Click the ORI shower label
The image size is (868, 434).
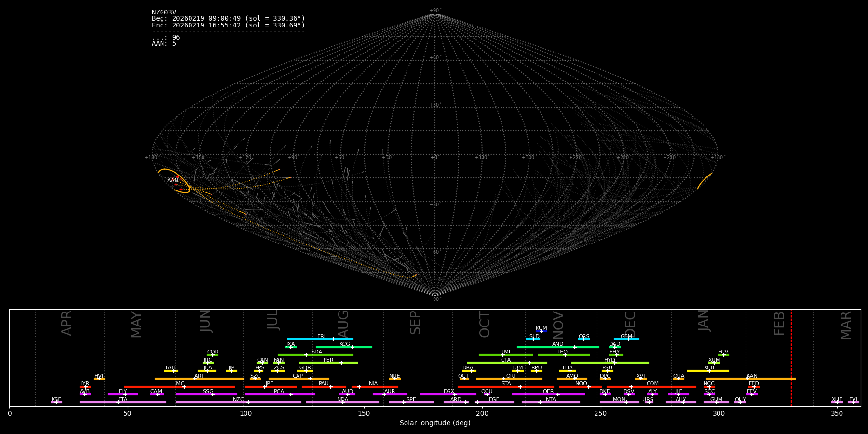point(511,376)
